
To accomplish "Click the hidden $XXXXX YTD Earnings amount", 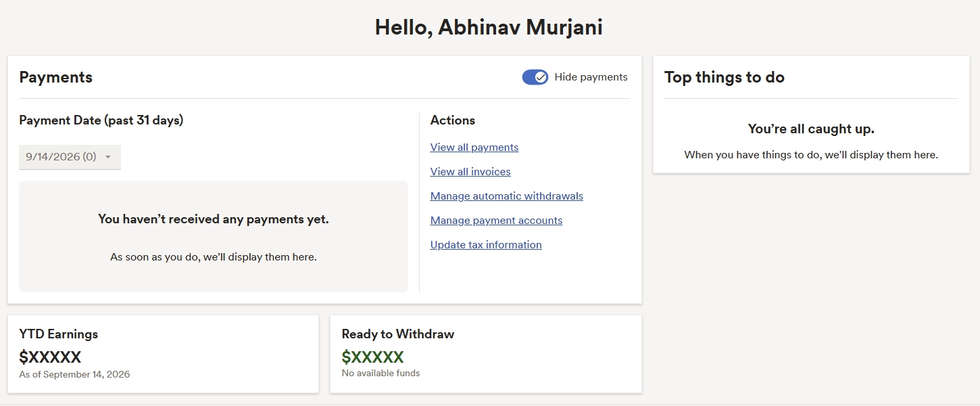I will (50, 357).
